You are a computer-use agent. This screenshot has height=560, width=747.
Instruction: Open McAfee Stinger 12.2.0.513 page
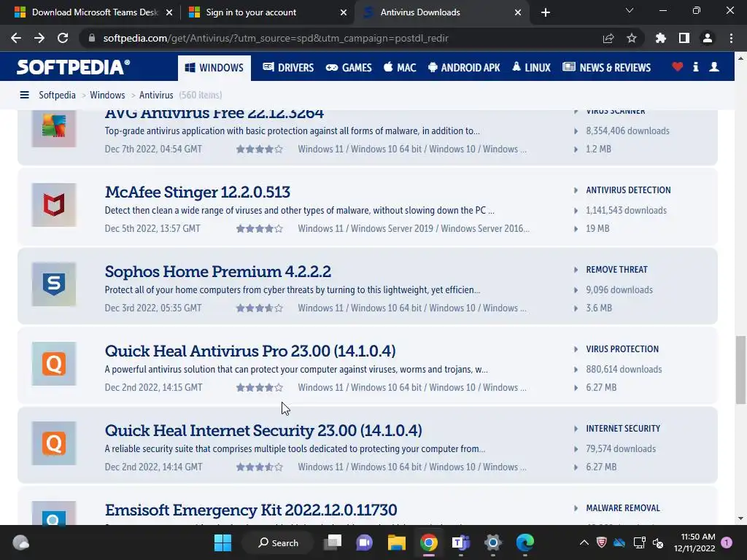[x=197, y=192]
